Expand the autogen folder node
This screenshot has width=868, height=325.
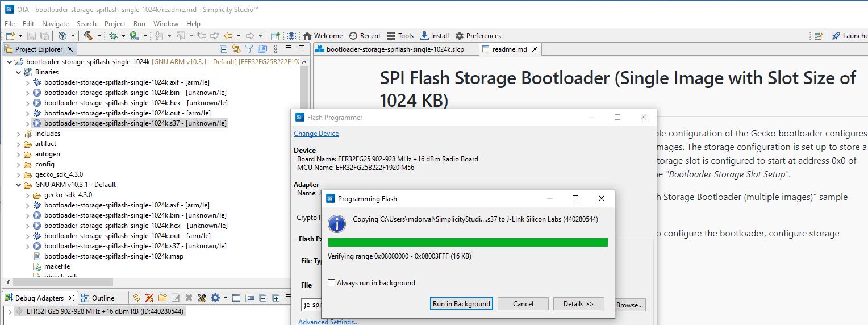point(18,154)
